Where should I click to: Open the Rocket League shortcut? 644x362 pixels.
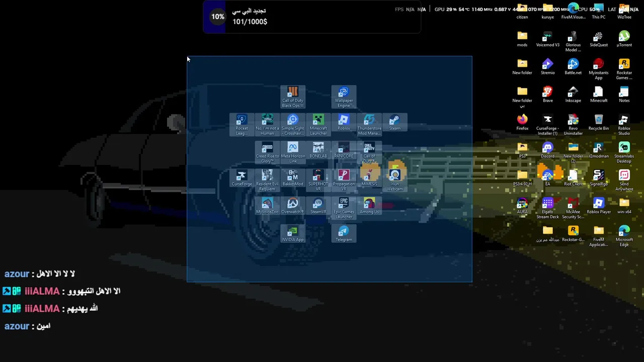pyautogui.click(x=242, y=125)
